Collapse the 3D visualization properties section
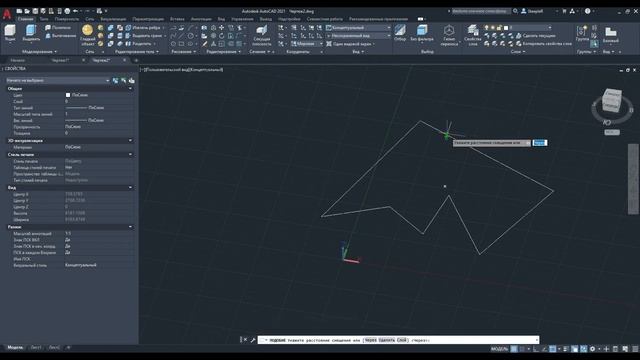The height and width of the screenshot is (360, 640). tap(130, 140)
